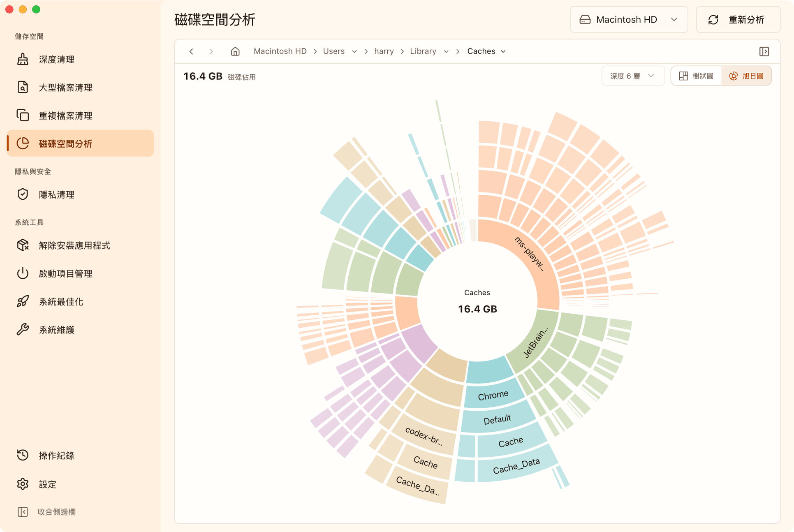
Task: Select the teal Cache segment under Default
Action: (511, 442)
